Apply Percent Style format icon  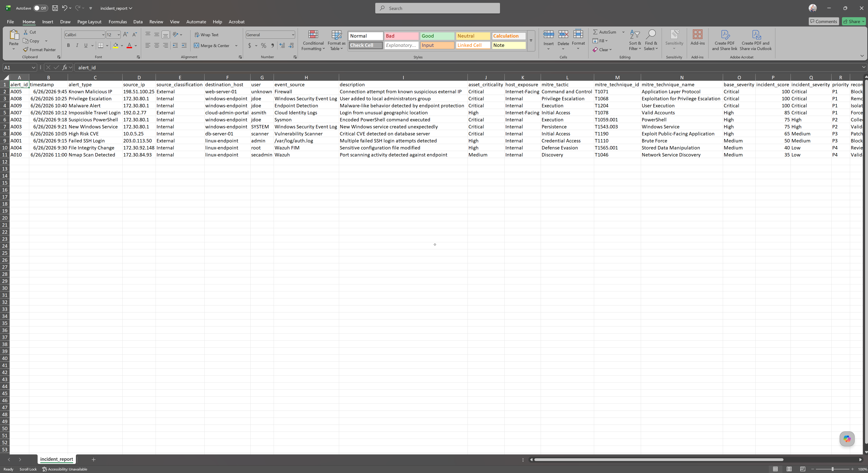[x=263, y=46]
